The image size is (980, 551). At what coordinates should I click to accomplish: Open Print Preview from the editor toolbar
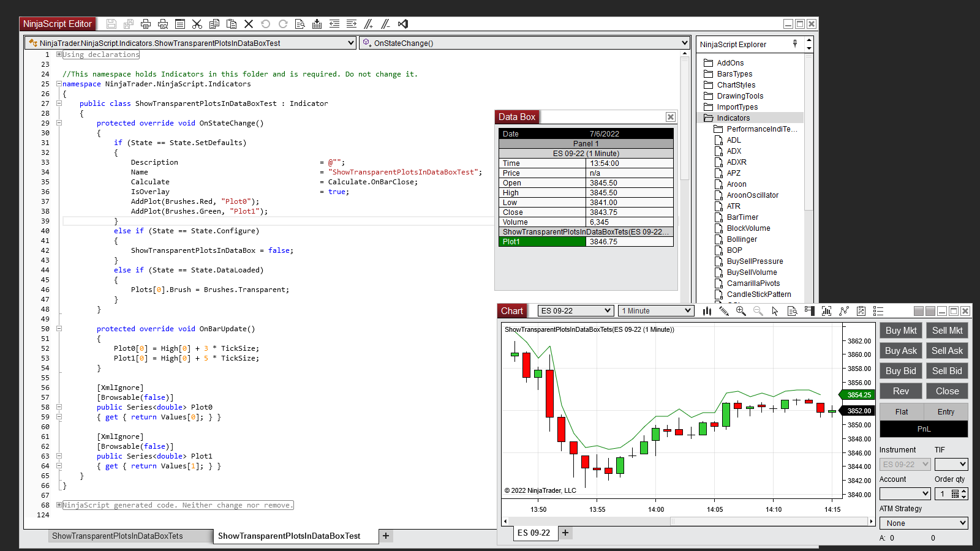tap(163, 24)
